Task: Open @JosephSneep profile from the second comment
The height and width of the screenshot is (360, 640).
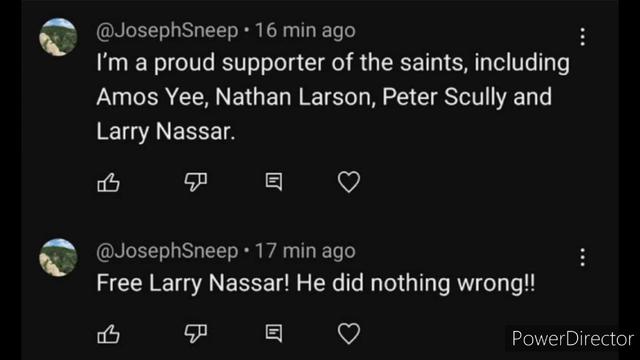Action: pyautogui.click(x=167, y=251)
